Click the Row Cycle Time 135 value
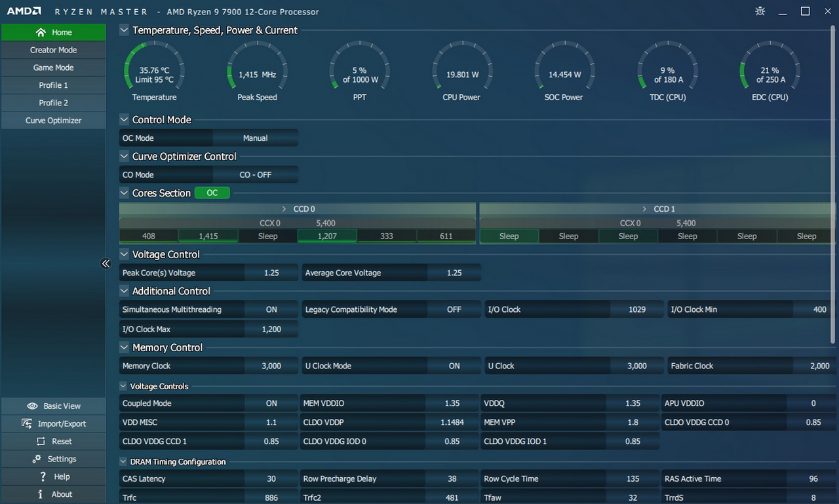 tap(633, 479)
